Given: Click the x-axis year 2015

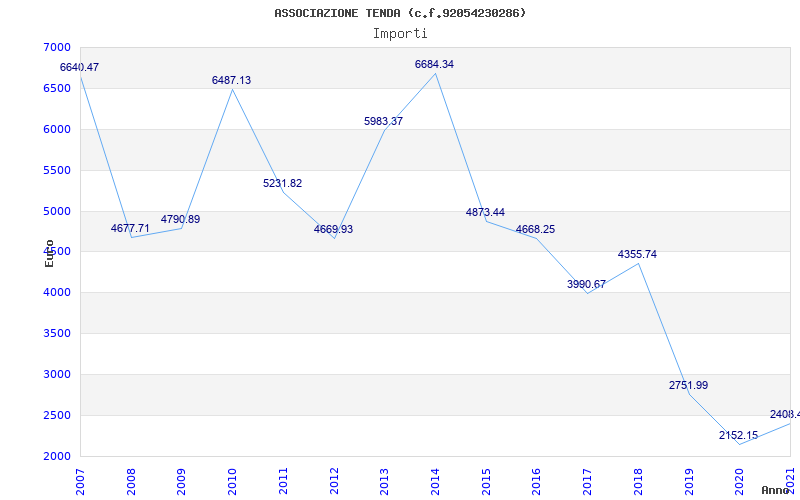Looking at the screenshot, I should (486, 481).
